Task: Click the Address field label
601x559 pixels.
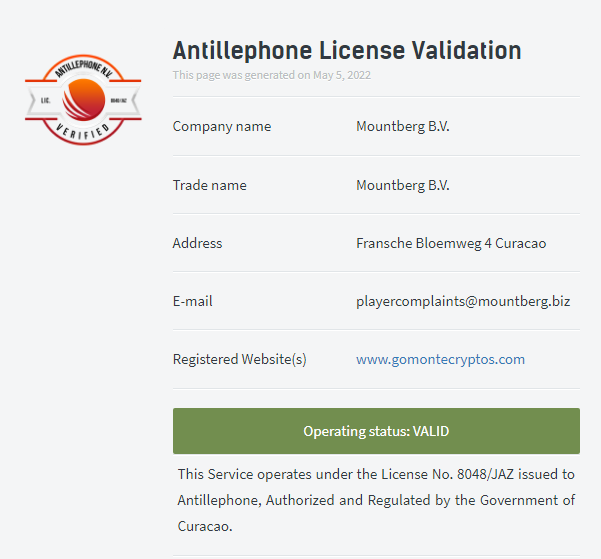Action: (197, 243)
